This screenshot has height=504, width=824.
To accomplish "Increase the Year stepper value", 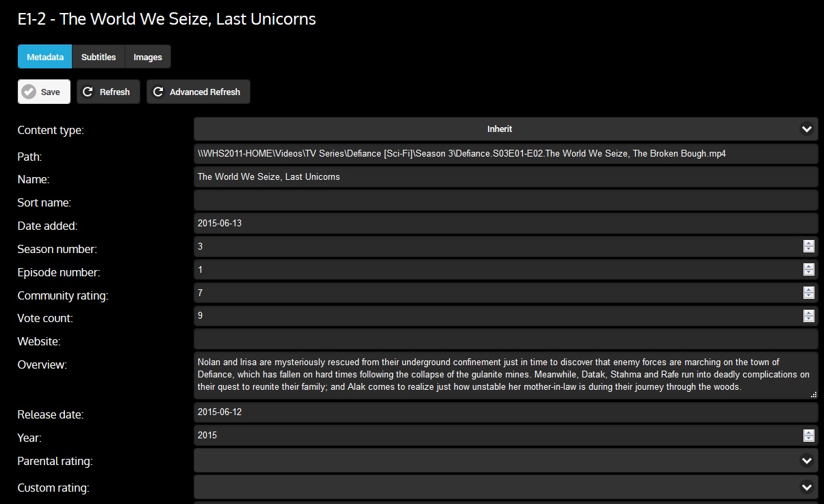I will [808, 432].
